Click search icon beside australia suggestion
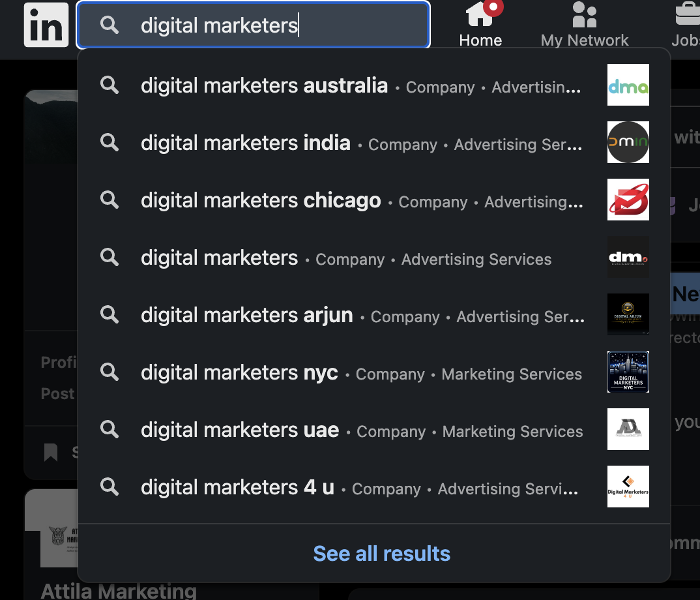Screen dimensions: 700x600 click(109, 85)
